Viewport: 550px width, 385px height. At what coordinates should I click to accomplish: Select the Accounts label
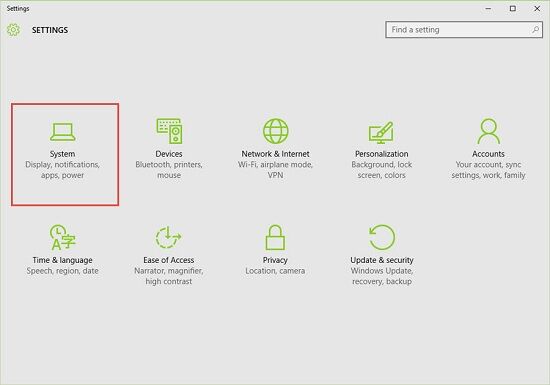pos(488,154)
